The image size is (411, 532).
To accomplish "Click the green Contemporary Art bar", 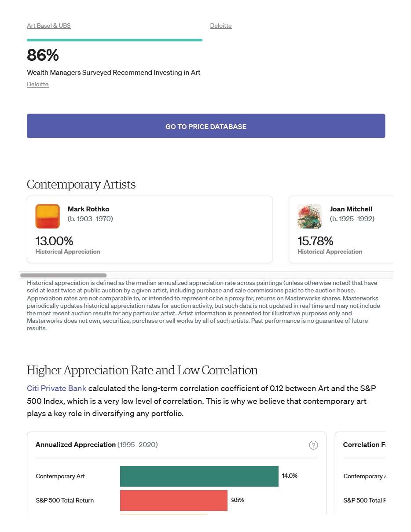I will pyautogui.click(x=199, y=476).
